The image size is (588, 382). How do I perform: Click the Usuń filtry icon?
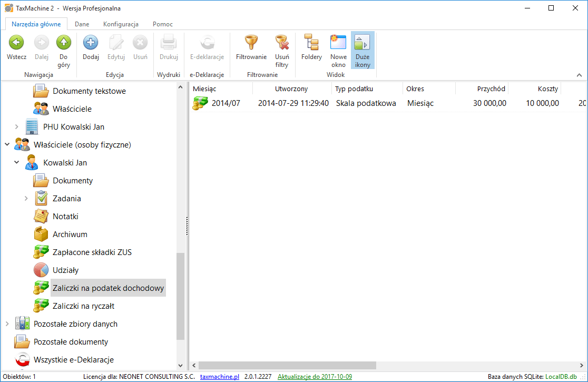pos(282,43)
